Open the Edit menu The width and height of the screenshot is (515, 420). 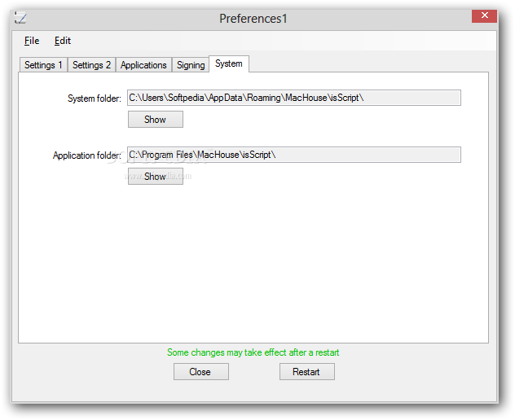pos(63,41)
